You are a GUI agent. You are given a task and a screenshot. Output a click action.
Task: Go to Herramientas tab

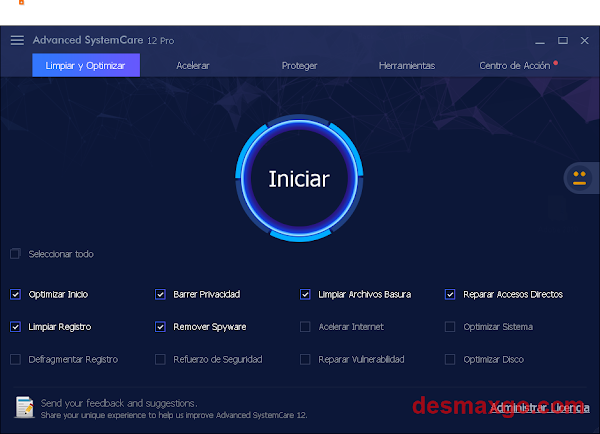point(407,66)
